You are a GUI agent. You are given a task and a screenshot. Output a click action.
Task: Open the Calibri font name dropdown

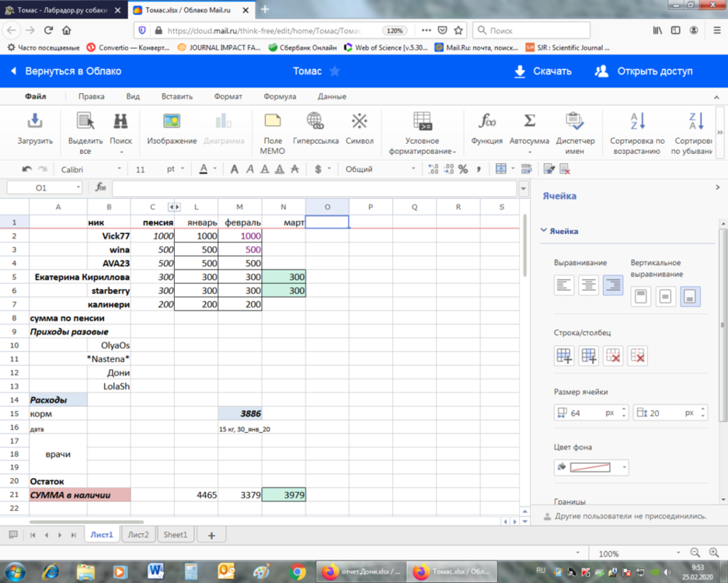[x=91, y=169]
